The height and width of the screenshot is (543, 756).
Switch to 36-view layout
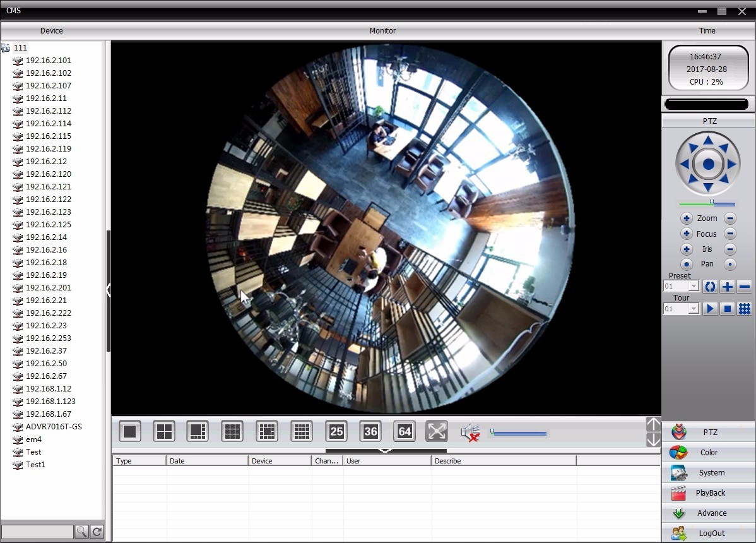click(x=370, y=432)
